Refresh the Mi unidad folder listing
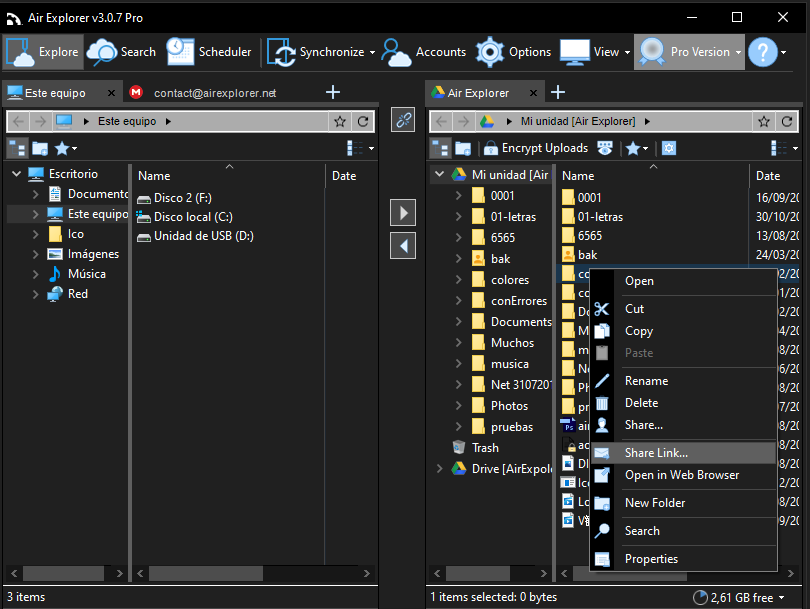Viewport: 810px width, 609px height. pyautogui.click(x=787, y=121)
